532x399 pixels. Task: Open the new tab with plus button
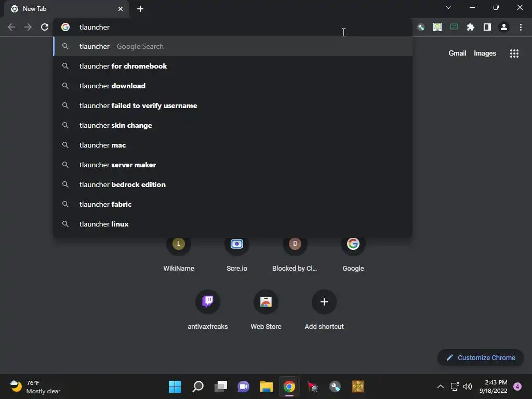click(140, 9)
